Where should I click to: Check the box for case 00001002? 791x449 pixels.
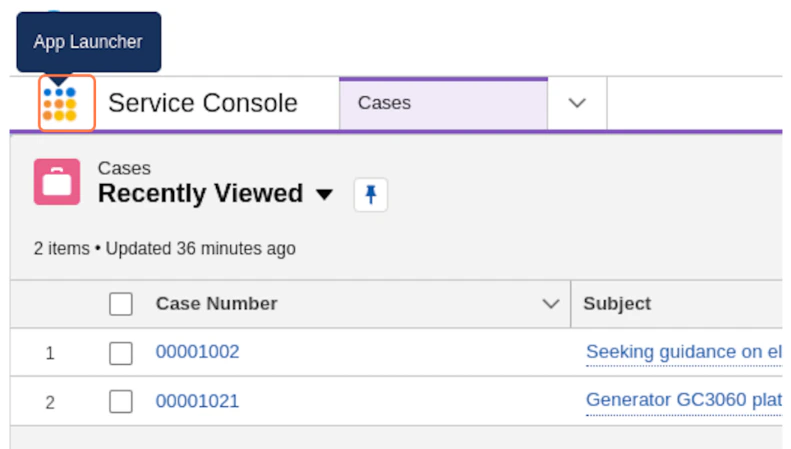click(x=121, y=353)
